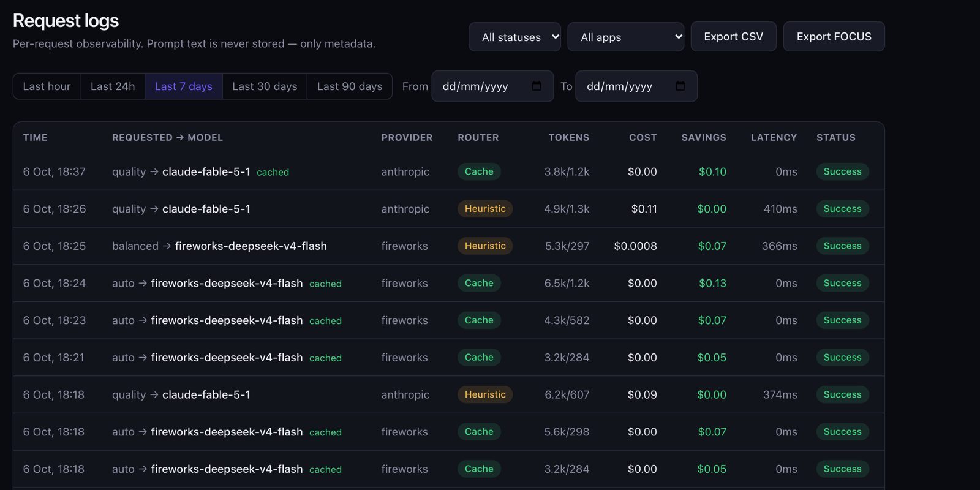Screen dimensions: 980x490
Task: Click the REQUESTED → MODEL column header
Action: [x=167, y=138]
